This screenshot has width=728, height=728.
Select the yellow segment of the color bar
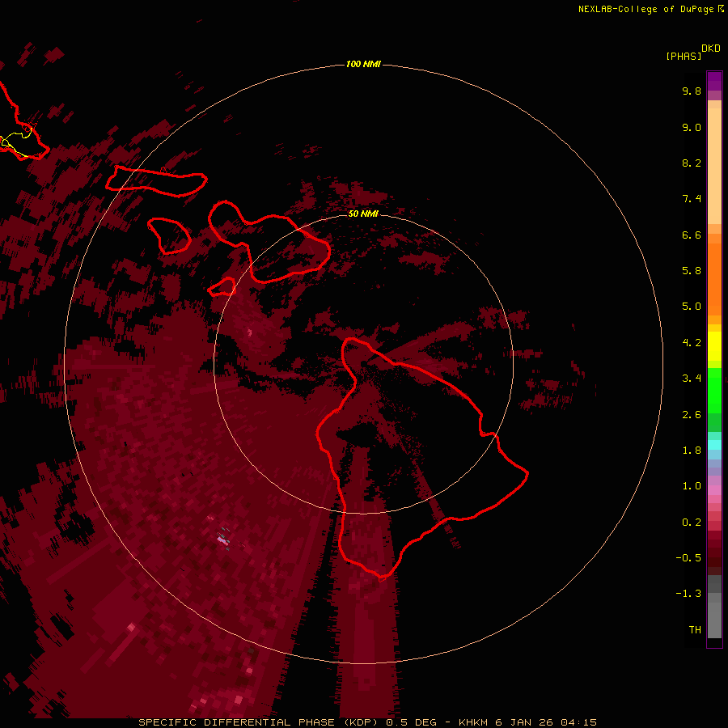point(714,346)
